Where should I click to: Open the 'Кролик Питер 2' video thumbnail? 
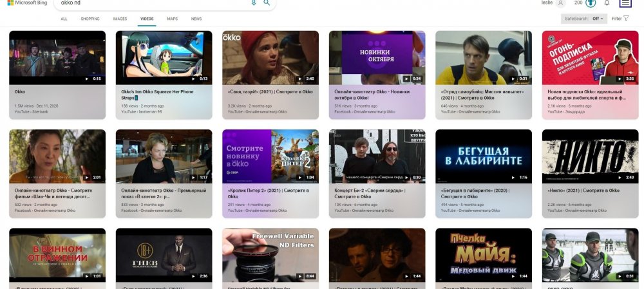270,156
